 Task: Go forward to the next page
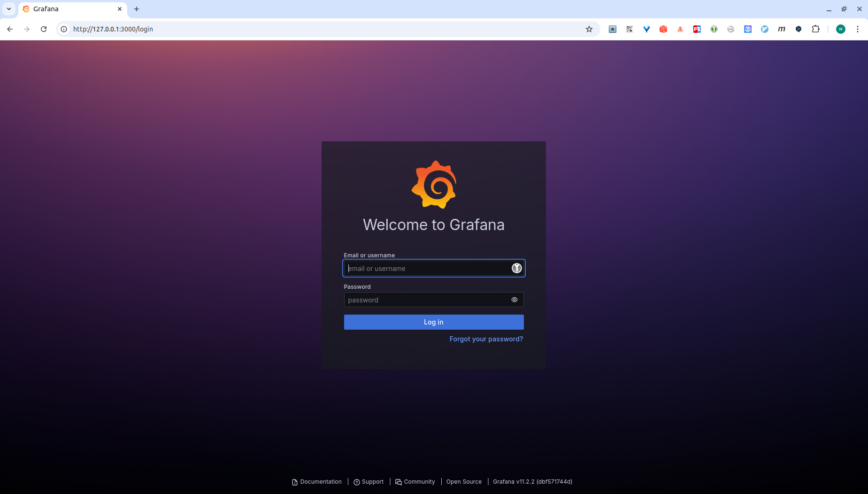click(27, 29)
